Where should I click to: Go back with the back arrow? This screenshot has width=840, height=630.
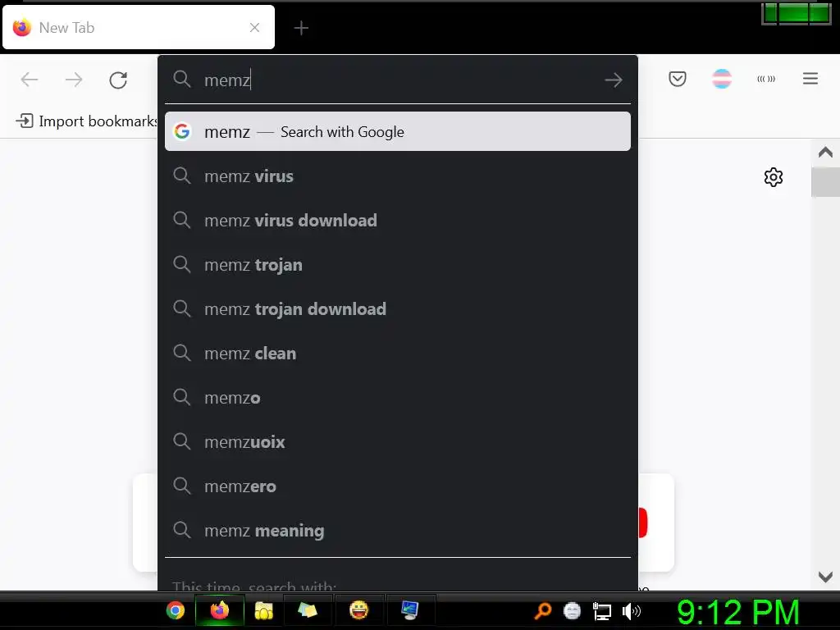tap(30, 80)
